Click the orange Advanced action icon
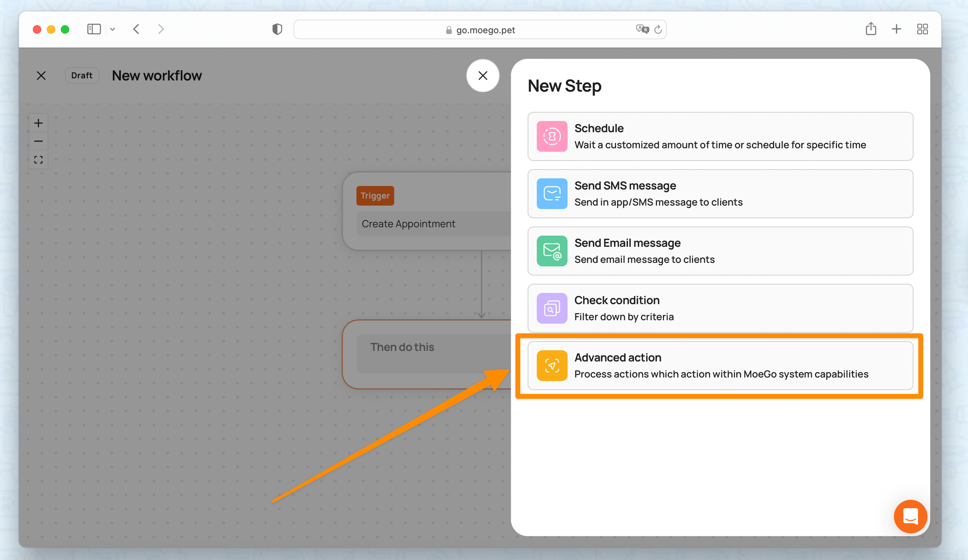This screenshot has width=968, height=560. (552, 365)
